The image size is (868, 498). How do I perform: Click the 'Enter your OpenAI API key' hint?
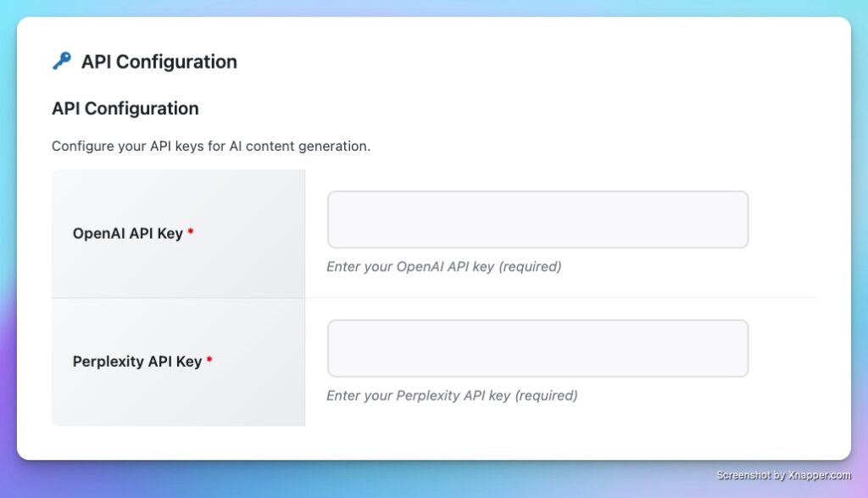point(443,267)
